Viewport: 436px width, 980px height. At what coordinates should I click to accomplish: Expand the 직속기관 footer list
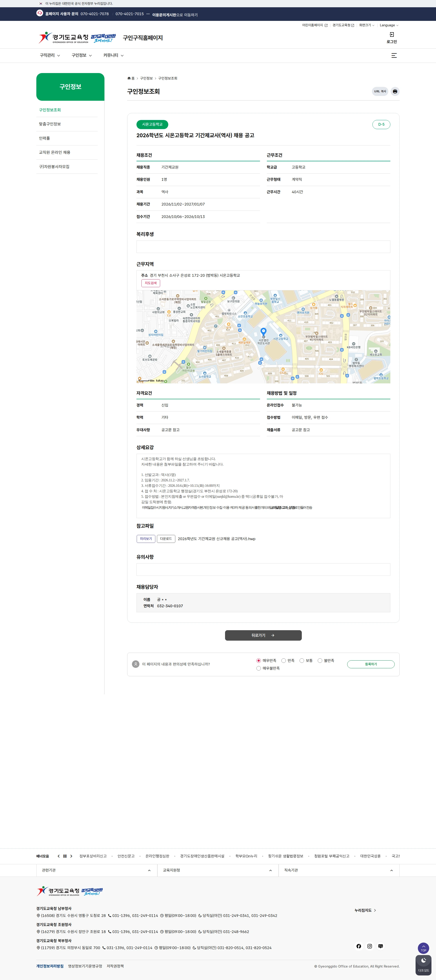tap(339, 870)
